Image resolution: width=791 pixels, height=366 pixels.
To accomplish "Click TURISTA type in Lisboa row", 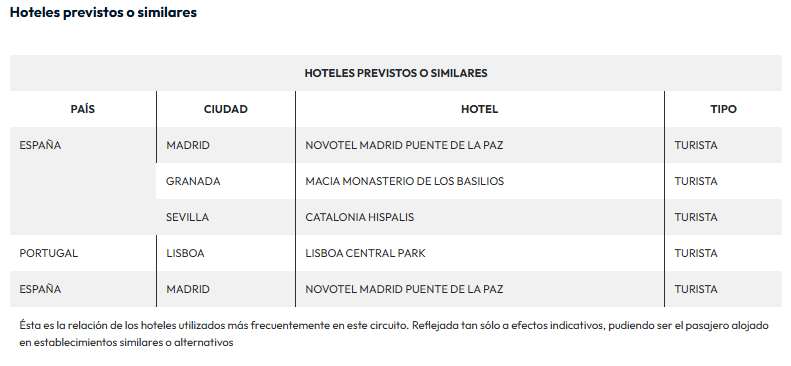I will [696, 253].
